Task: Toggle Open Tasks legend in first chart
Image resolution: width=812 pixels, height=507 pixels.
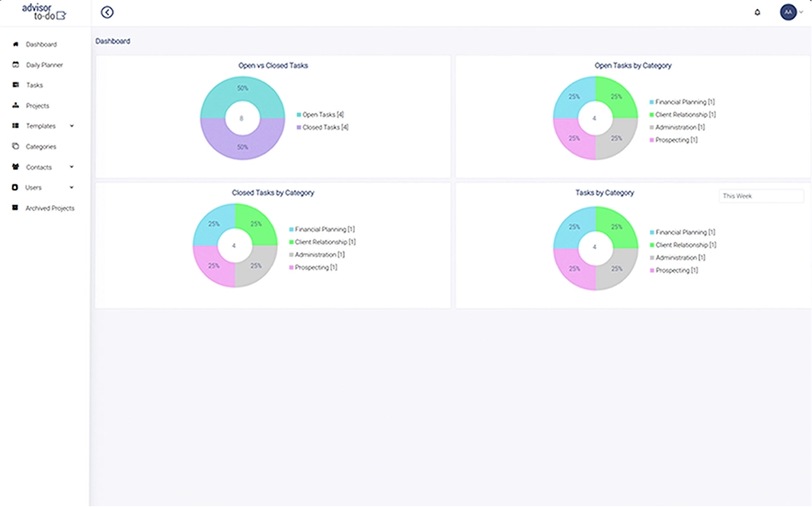Action: (321, 114)
